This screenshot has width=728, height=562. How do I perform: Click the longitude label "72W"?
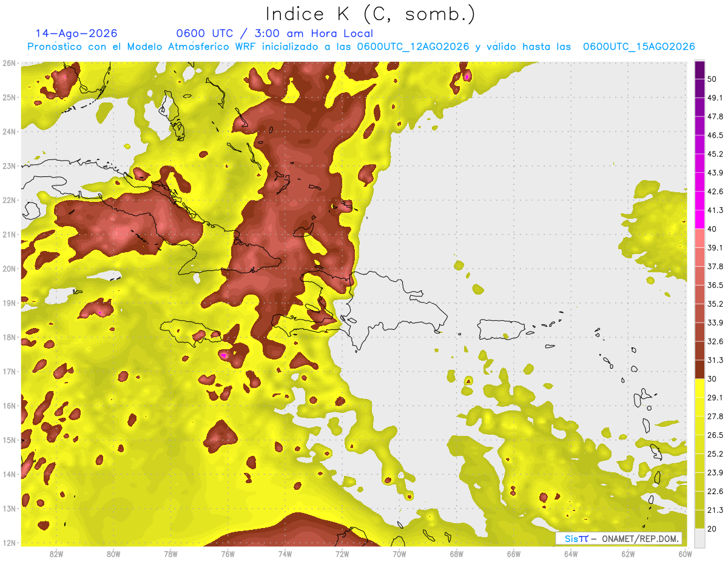[x=342, y=554]
